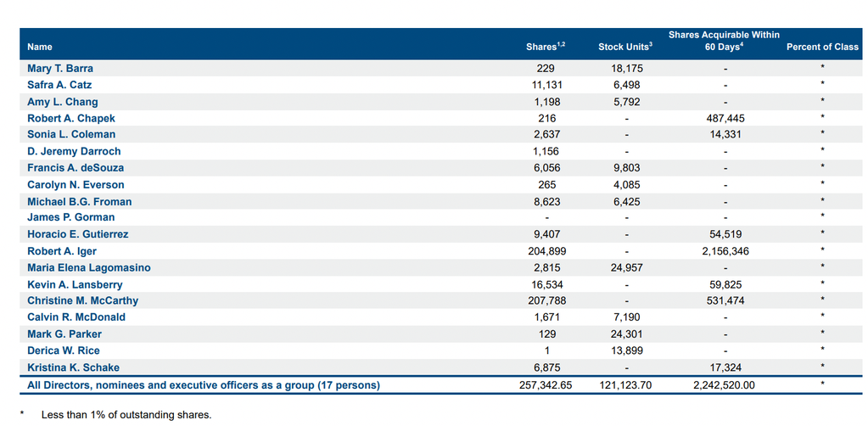
Task: Click Christine M. McCarthy's acquirable shares 531,474
Action: point(725,300)
